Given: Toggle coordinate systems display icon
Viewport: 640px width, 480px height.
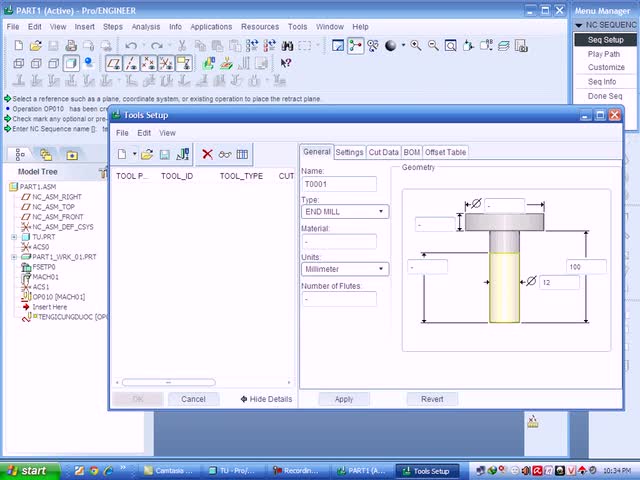Looking at the screenshot, I should coord(167,63).
